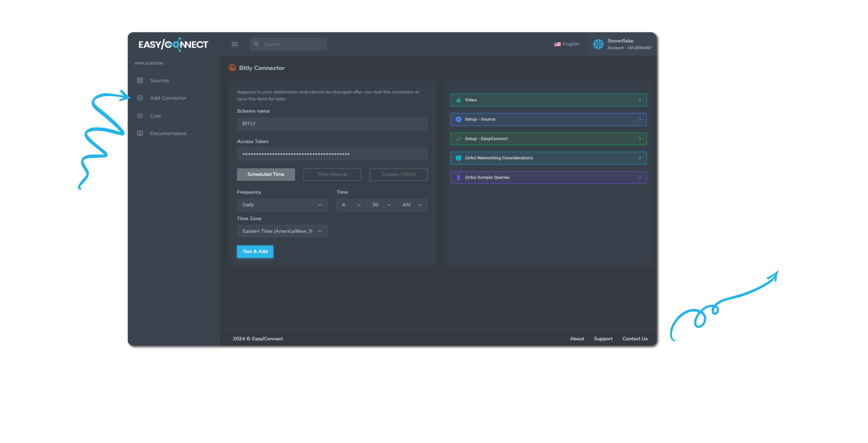Click the Sample Queries vial icon

pyautogui.click(x=458, y=177)
